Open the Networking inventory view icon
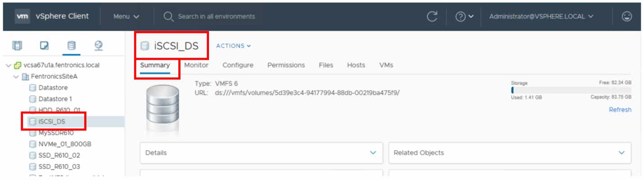This screenshot has height=180, width=644. 98,45
